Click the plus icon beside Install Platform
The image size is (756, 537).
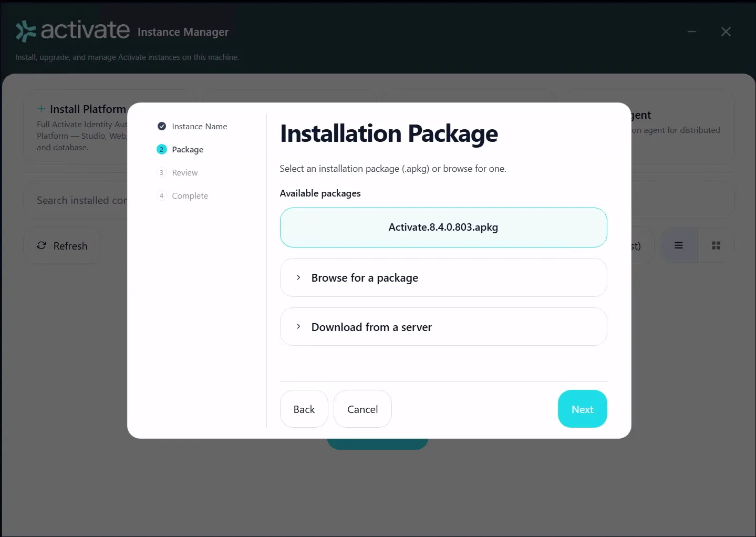coord(41,109)
